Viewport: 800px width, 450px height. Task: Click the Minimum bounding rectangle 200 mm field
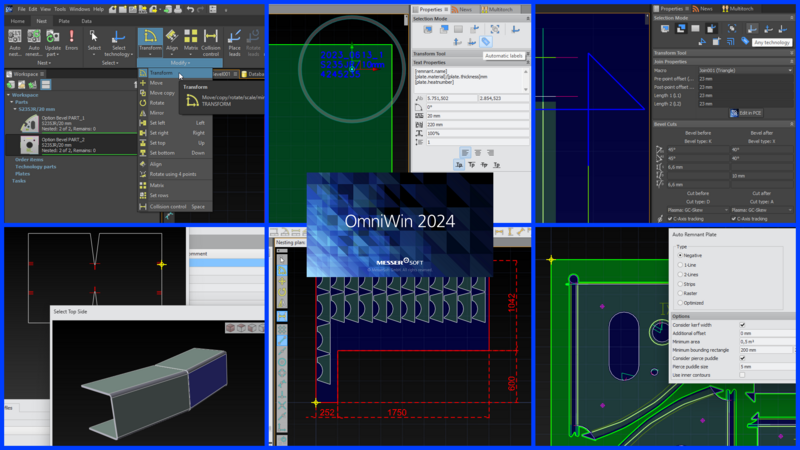coord(766,350)
